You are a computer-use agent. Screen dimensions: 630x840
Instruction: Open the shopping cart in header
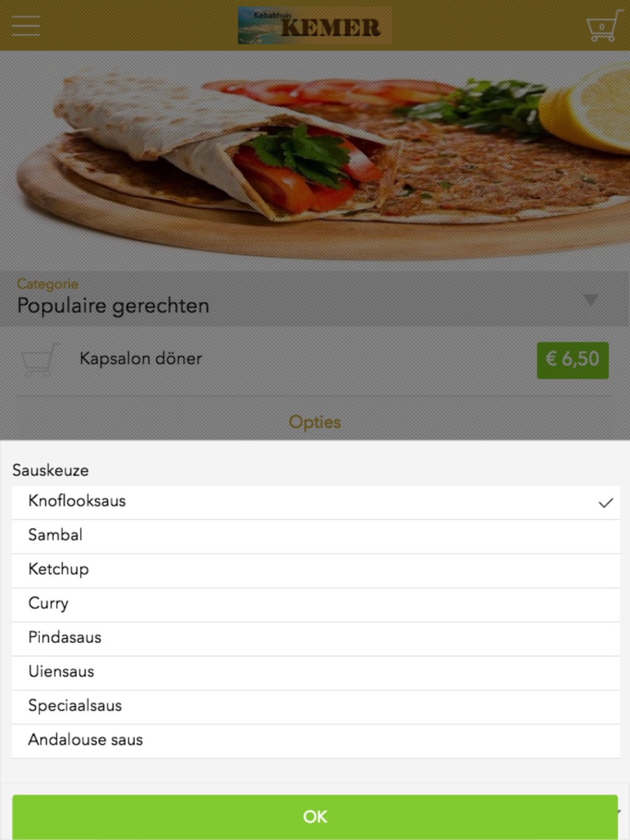603,26
